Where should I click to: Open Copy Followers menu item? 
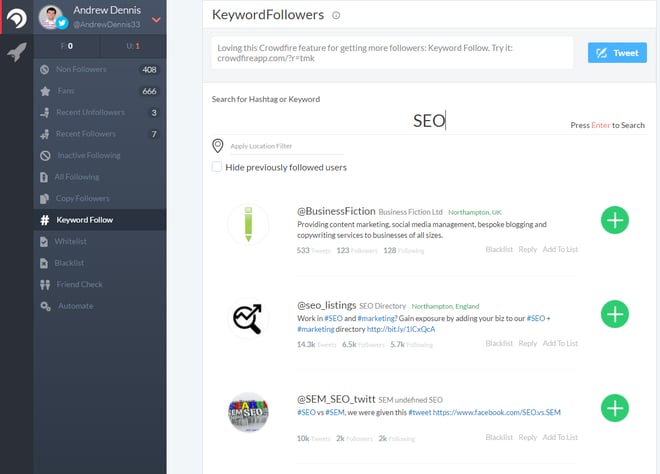pyautogui.click(x=100, y=198)
